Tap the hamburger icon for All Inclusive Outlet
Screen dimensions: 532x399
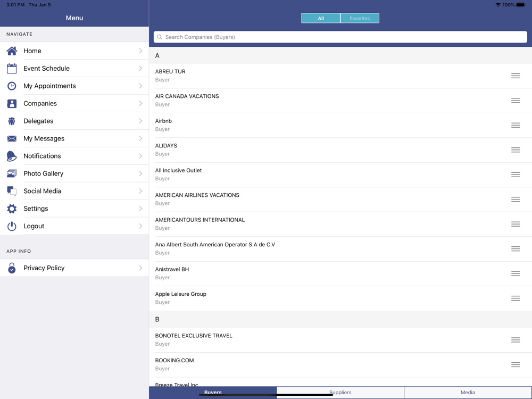pos(516,174)
